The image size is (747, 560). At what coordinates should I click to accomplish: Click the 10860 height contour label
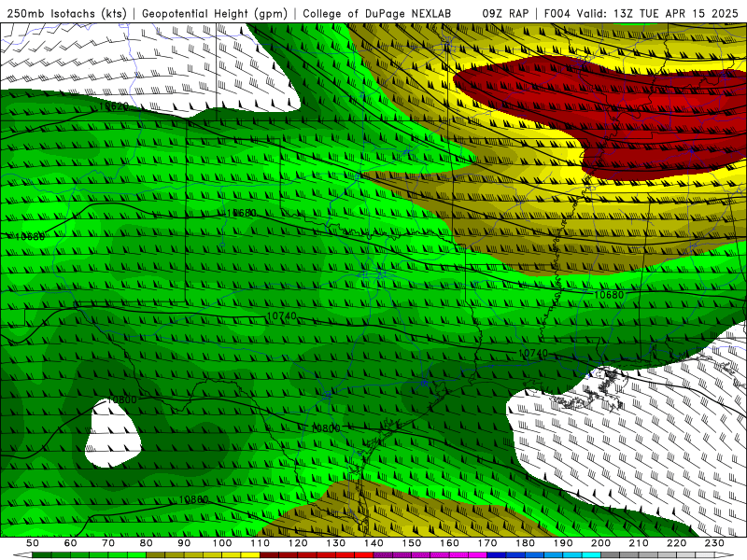click(x=194, y=499)
